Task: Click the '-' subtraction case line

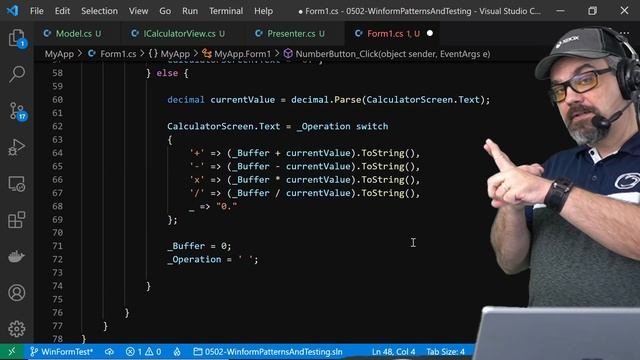Action: [x=304, y=167]
